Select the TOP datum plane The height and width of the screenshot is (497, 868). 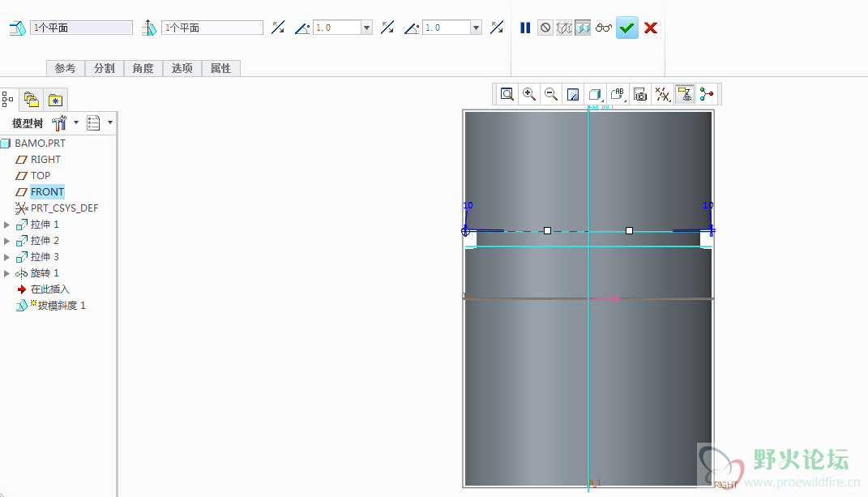[x=41, y=175]
